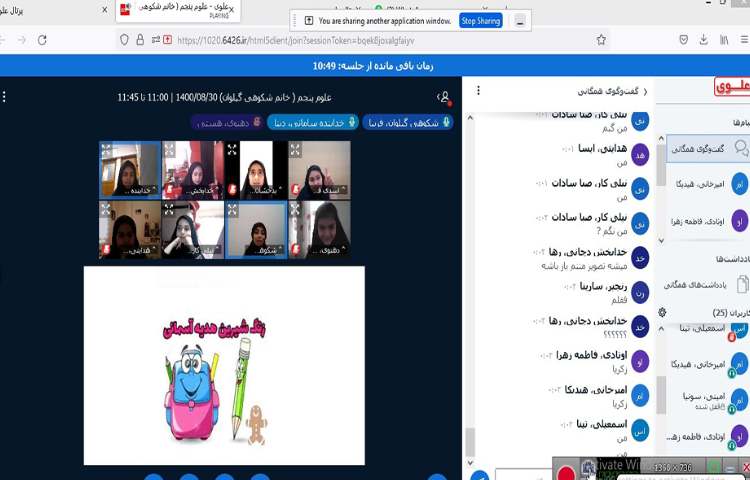The width and height of the screenshot is (750, 480).
Task: Click the user list toggle icon
Action: [x=444, y=97]
